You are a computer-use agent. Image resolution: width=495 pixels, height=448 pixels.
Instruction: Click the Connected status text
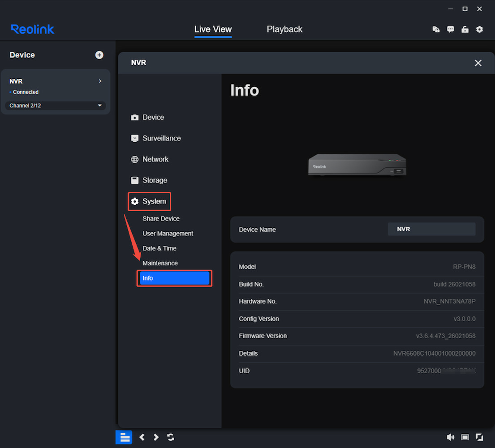[x=26, y=92]
